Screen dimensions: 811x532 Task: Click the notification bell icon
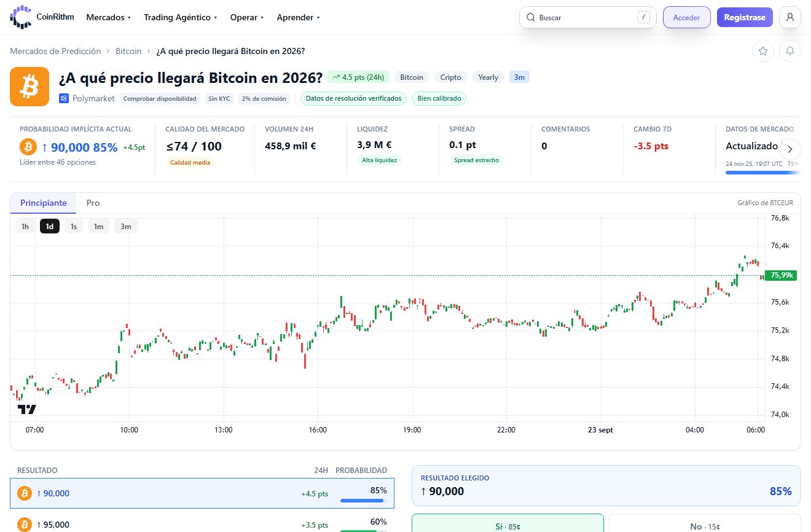(790, 51)
